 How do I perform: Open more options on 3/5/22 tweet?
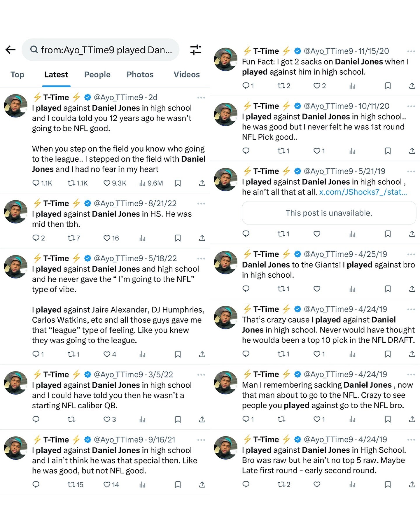(201, 374)
